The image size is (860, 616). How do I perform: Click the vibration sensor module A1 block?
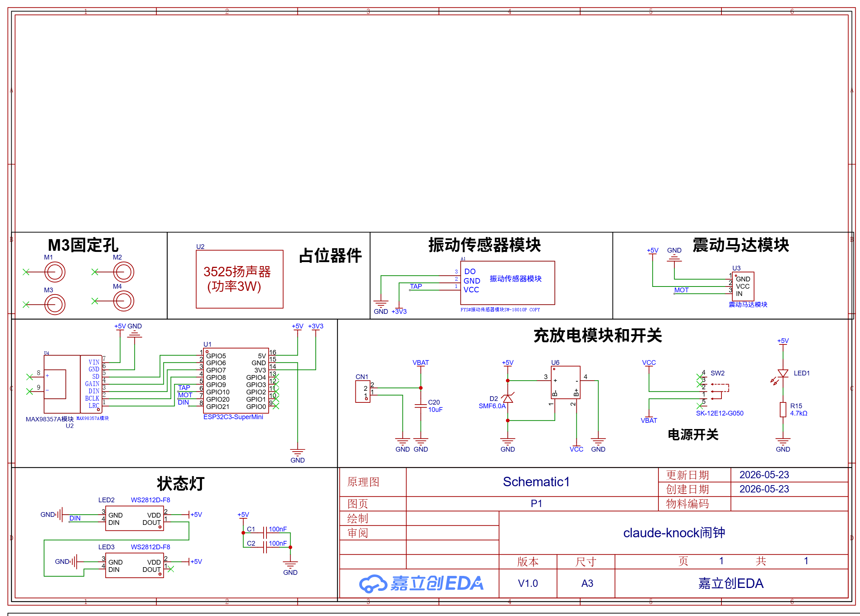[507, 282]
